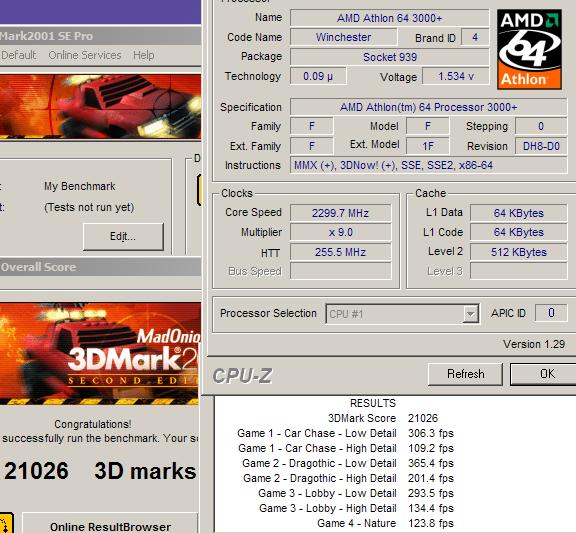The height and width of the screenshot is (533, 576).
Task: Click the OK button in CPU-Z
Action: click(x=545, y=374)
